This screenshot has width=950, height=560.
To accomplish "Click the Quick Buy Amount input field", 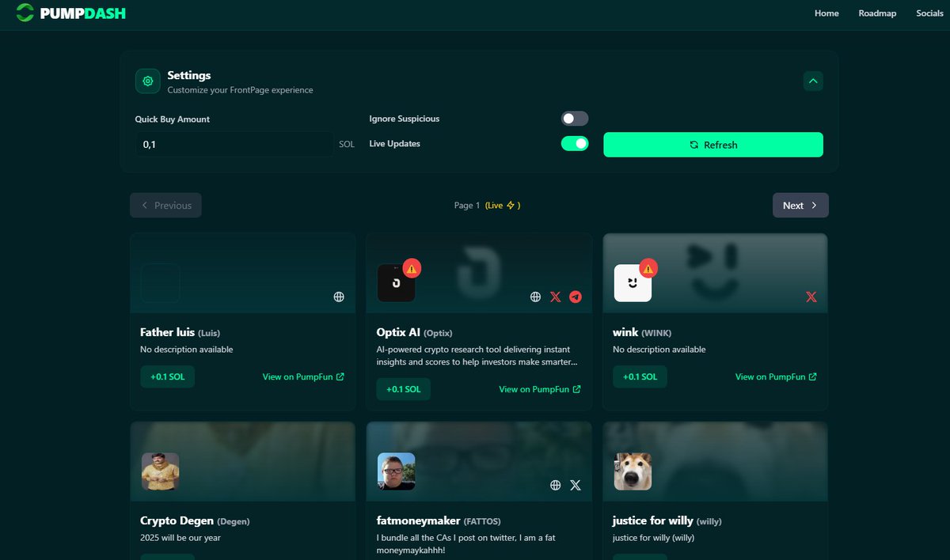I will pyautogui.click(x=234, y=145).
